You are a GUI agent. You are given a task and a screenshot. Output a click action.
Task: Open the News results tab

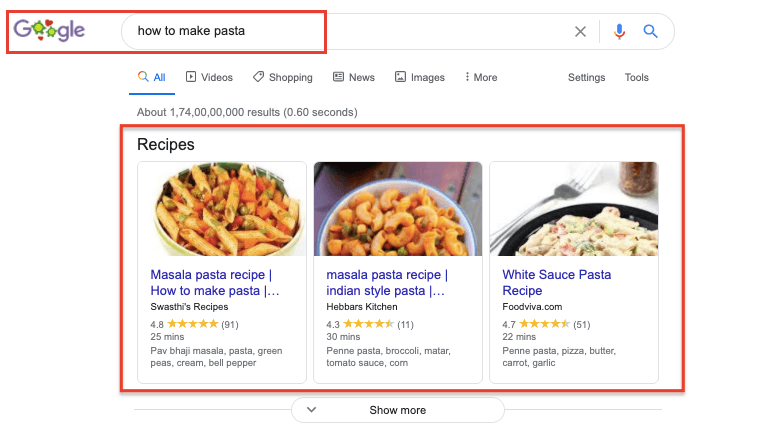353,77
